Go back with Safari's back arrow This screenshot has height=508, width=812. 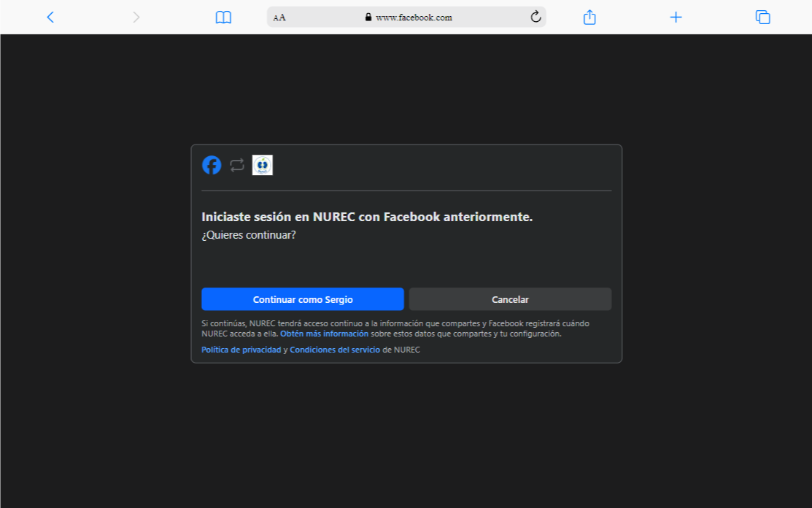50,17
